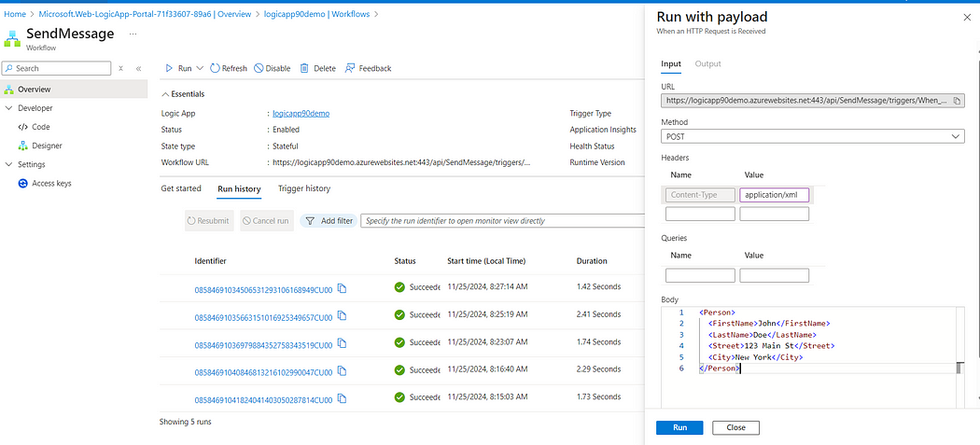Click the application/xml header value field
Image resolution: width=980 pixels, height=445 pixels.
point(775,195)
